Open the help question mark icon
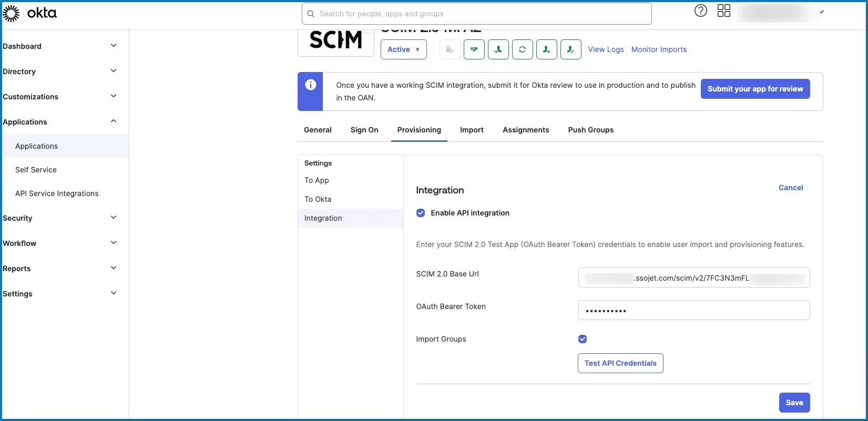 tap(700, 11)
